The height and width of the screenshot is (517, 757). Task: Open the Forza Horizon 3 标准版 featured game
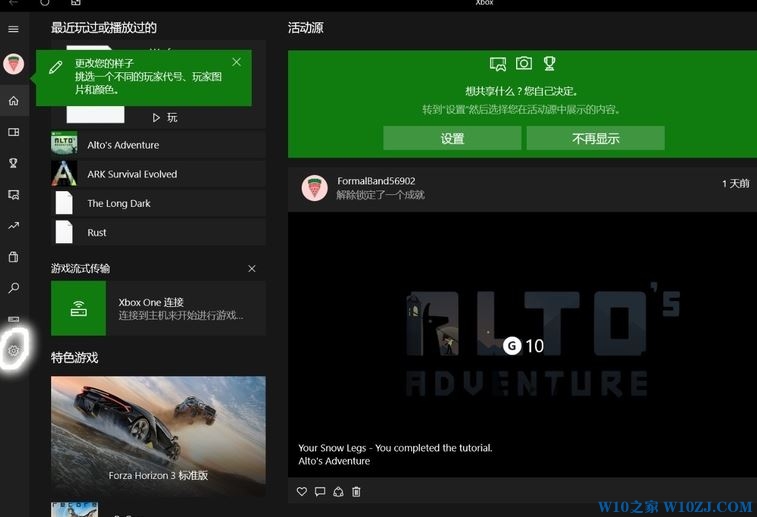coord(158,436)
